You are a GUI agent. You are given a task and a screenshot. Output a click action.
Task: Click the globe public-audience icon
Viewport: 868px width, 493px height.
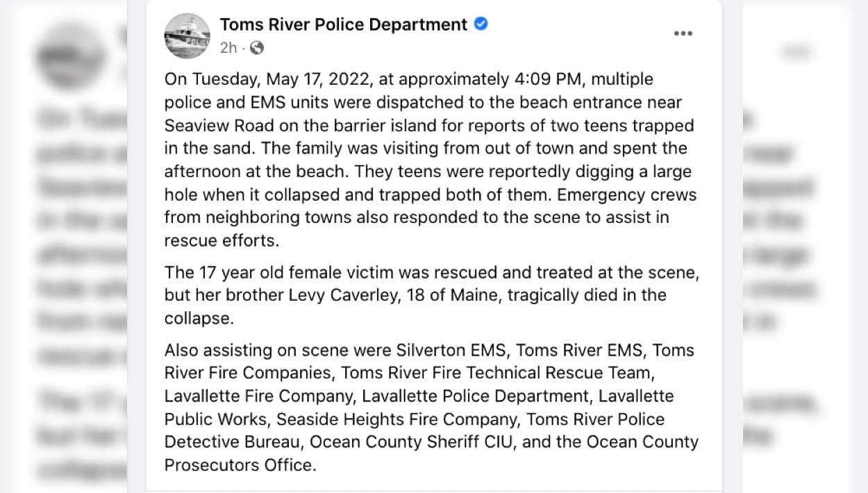pyautogui.click(x=257, y=47)
